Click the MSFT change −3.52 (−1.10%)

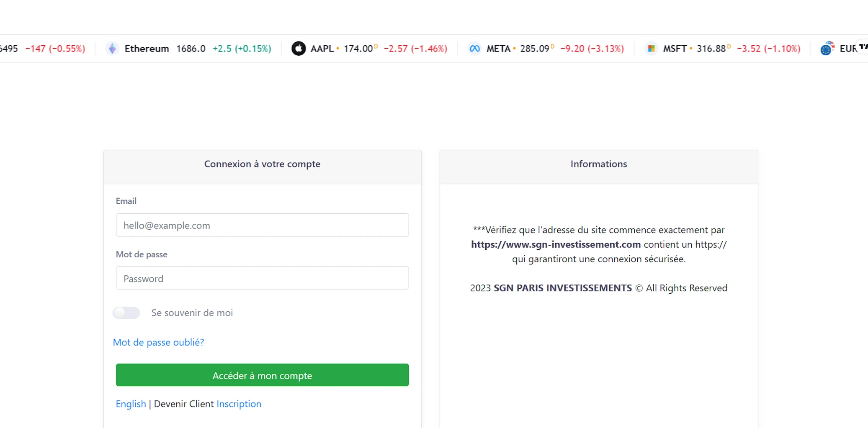point(768,49)
